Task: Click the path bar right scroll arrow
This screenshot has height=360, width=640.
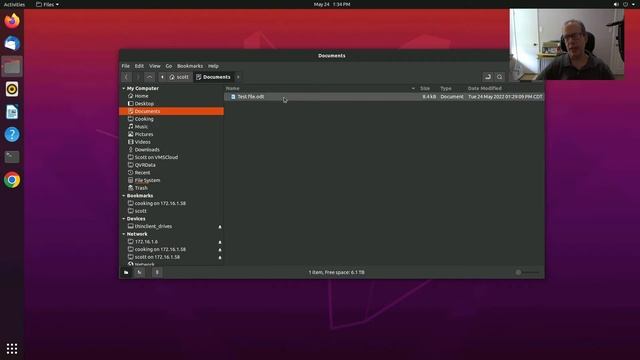Action: pyautogui.click(x=238, y=77)
